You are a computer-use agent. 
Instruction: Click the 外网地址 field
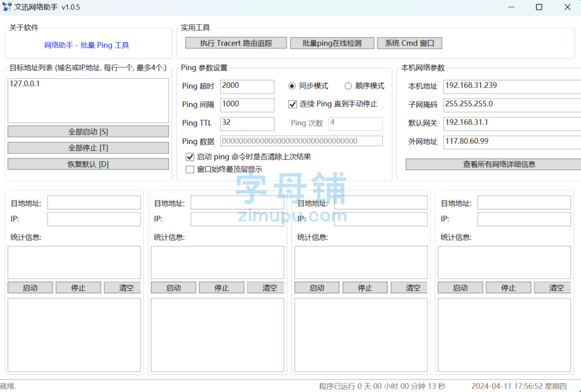tap(512, 142)
